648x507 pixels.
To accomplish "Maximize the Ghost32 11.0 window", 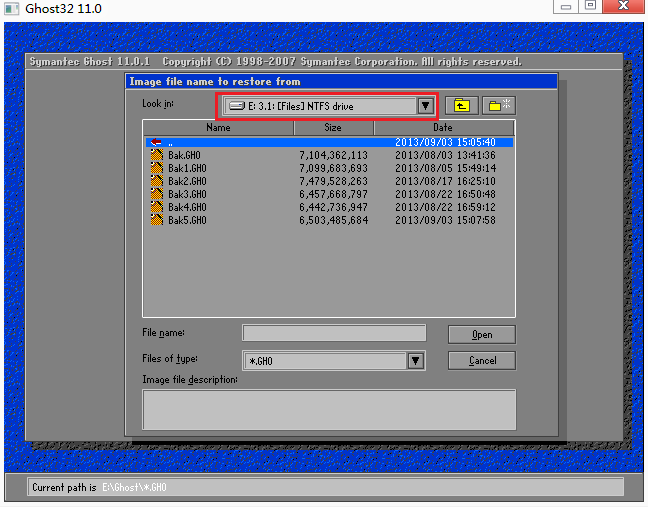I will (x=591, y=6).
